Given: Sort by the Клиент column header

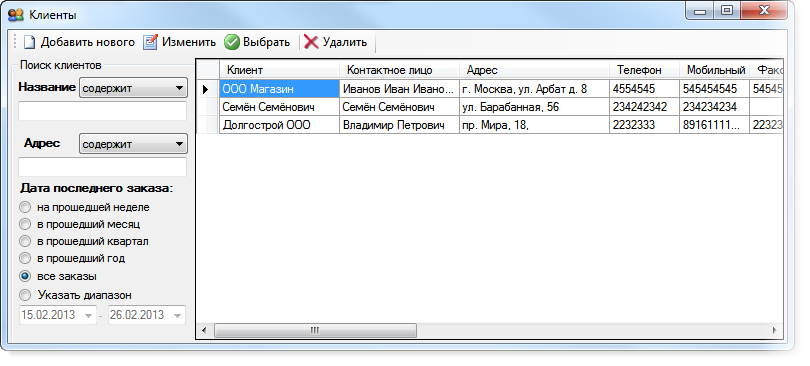Looking at the screenshot, I should (x=279, y=70).
